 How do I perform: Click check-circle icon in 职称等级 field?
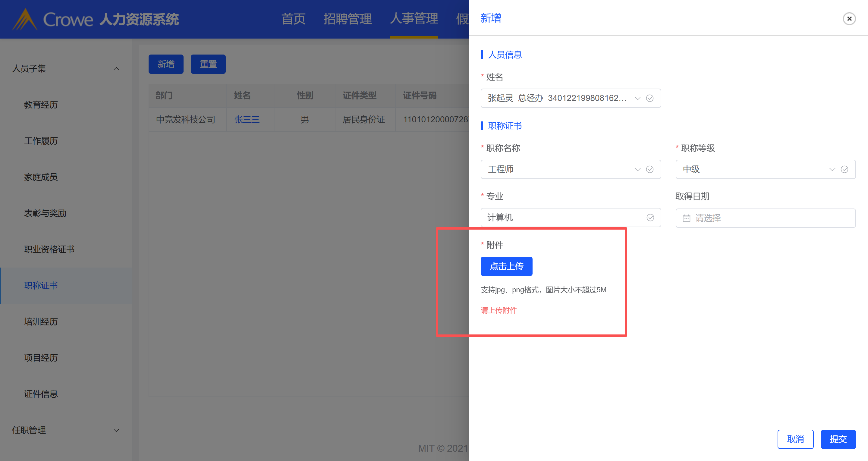click(844, 169)
